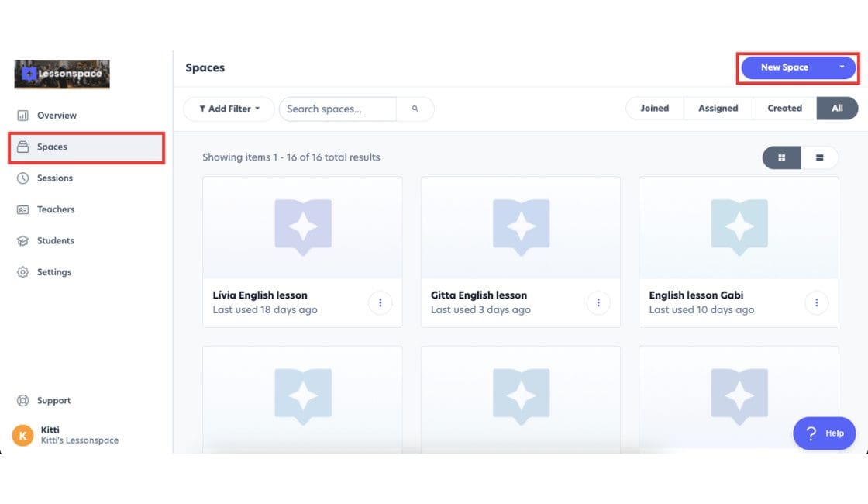The width and height of the screenshot is (868, 504).
Task: Type in the Search spaces field
Action: tap(337, 109)
